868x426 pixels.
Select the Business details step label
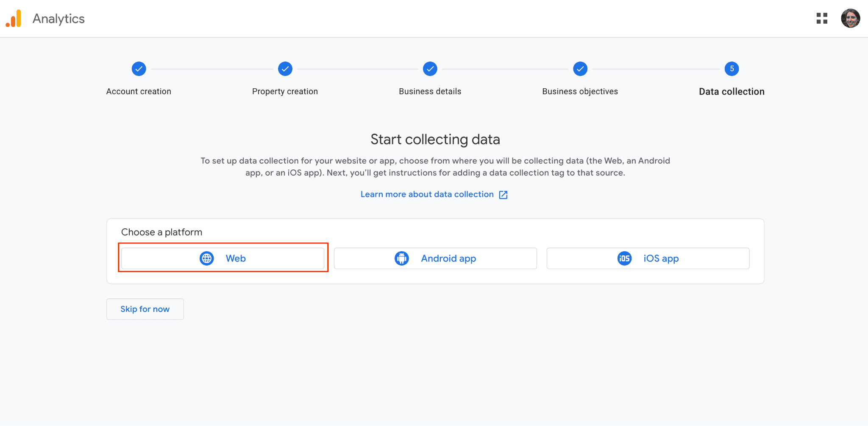pyautogui.click(x=430, y=92)
